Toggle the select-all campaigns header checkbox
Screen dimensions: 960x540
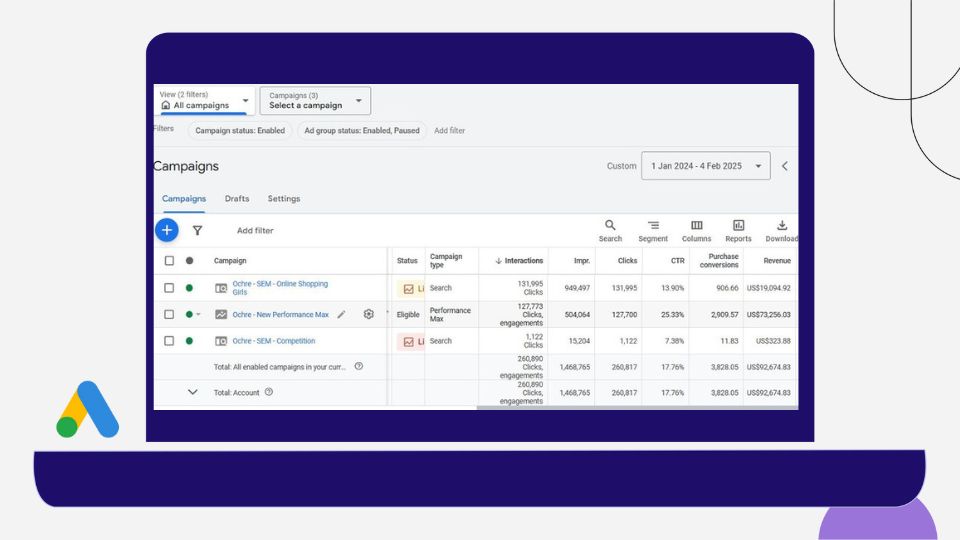pos(169,261)
